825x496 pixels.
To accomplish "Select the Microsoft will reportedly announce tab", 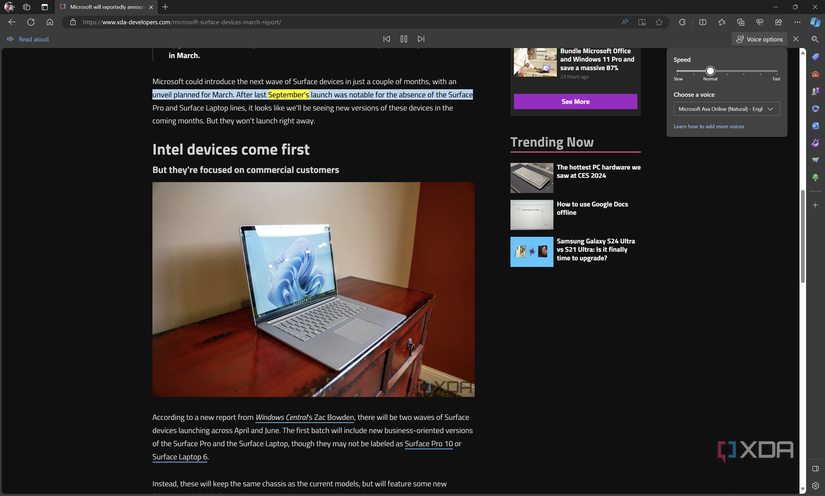I will click(107, 7).
